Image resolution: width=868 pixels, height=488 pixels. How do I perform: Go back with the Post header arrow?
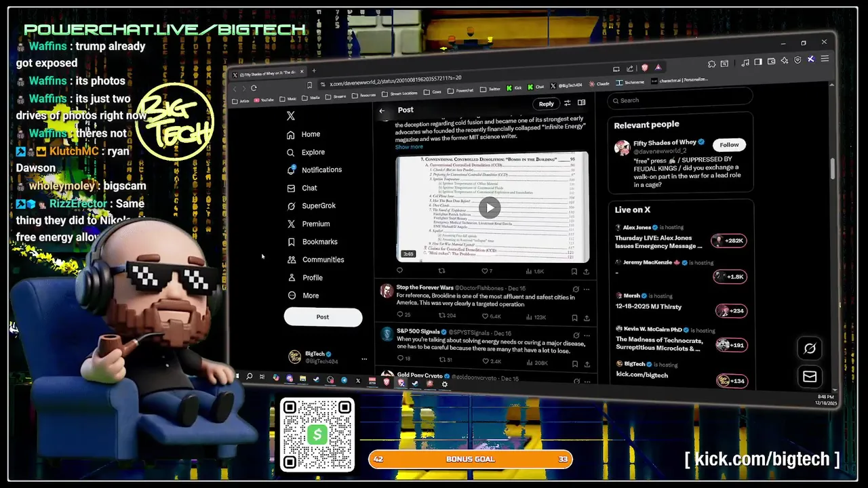(x=382, y=110)
